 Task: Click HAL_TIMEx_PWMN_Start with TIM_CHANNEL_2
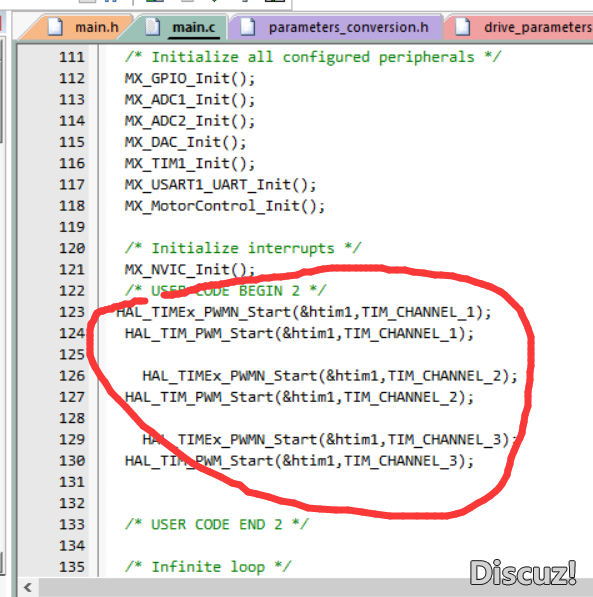(330, 376)
